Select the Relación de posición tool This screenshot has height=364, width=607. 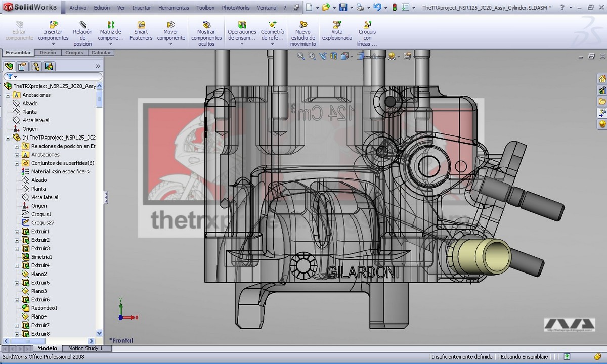(x=82, y=34)
